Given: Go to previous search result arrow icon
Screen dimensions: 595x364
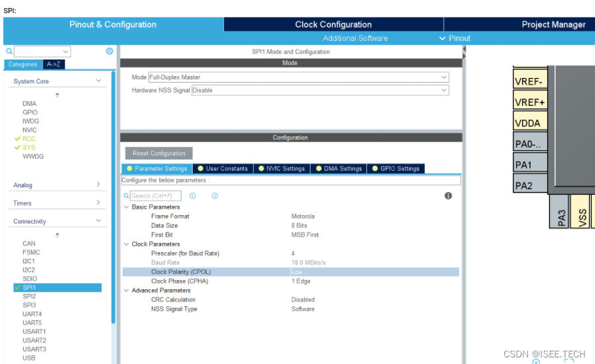Looking at the screenshot, I should click(193, 196).
